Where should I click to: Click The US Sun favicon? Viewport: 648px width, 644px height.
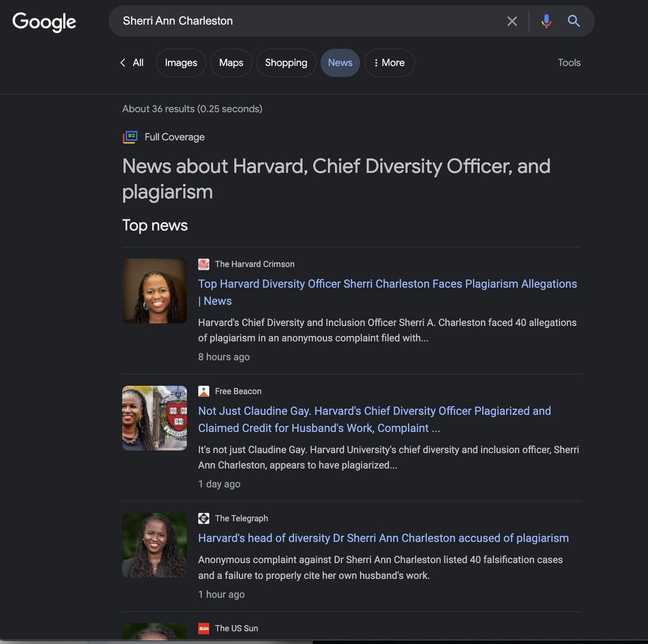pyautogui.click(x=204, y=628)
